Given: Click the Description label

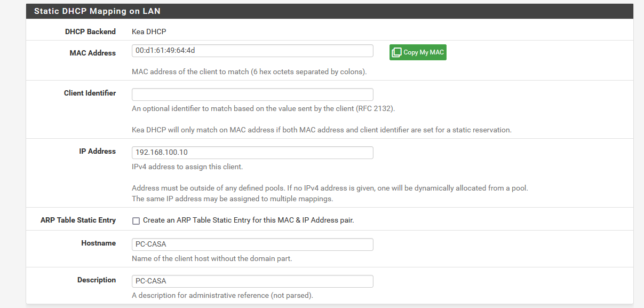Looking at the screenshot, I should click(99, 280).
